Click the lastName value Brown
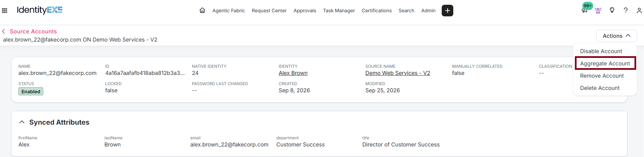644x157 pixels. point(112,144)
